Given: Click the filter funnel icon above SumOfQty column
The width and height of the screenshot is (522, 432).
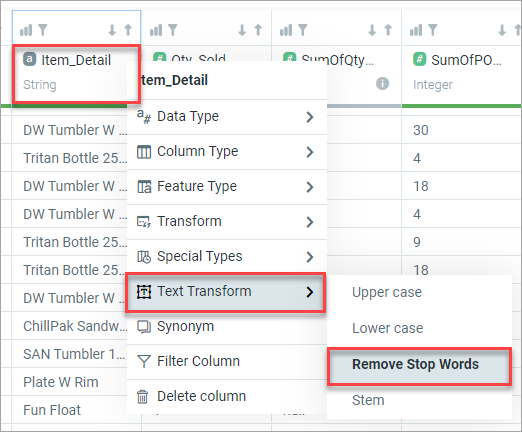Looking at the screenshot, I should pos(303,30).
